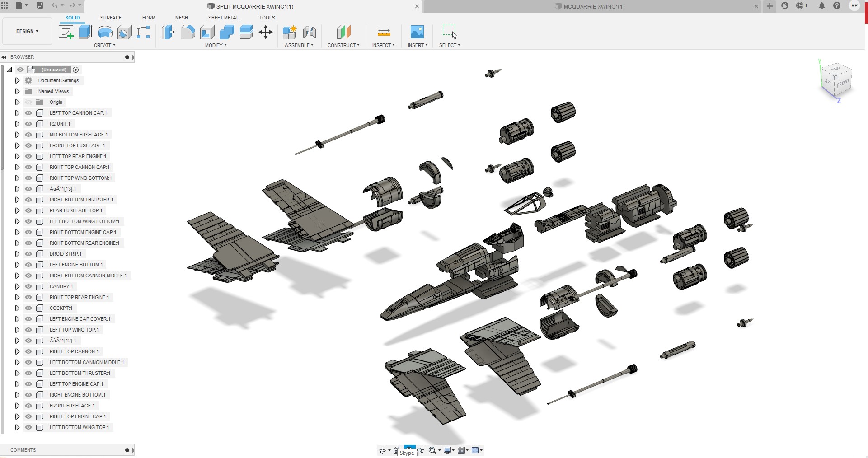
Task: Toggle visibility of R2 UNIT:1
Action: (x=28, y=124)
